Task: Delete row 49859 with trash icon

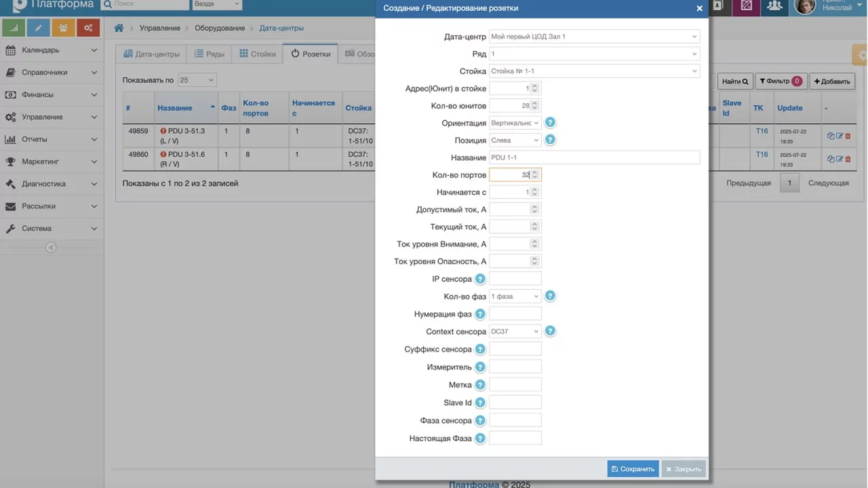Action: (x=848, y=136)
